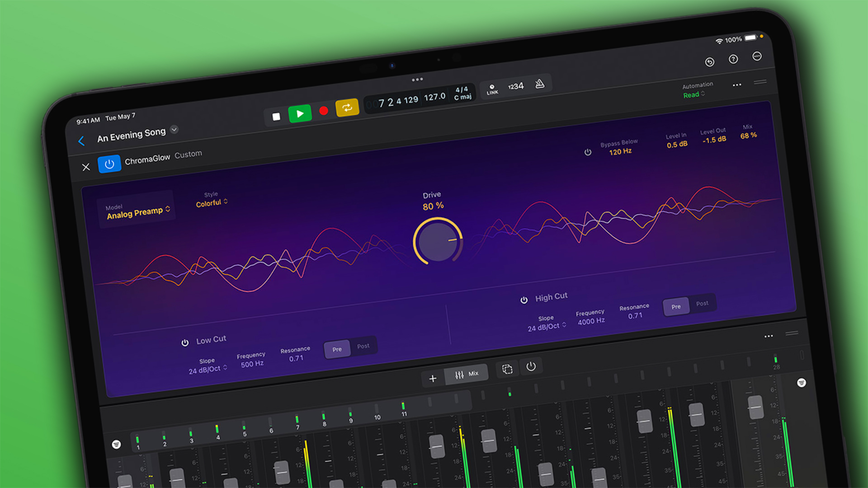Viewport: 868px width, 488px height.
Task: Click the Drive knob
Action: click(438, 241)
